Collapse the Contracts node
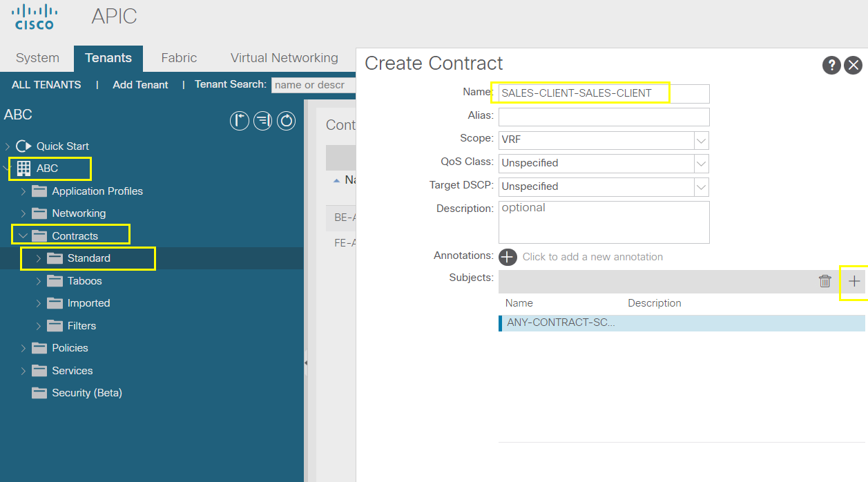This screenshot has height=482, width=868. click(23, 235)
